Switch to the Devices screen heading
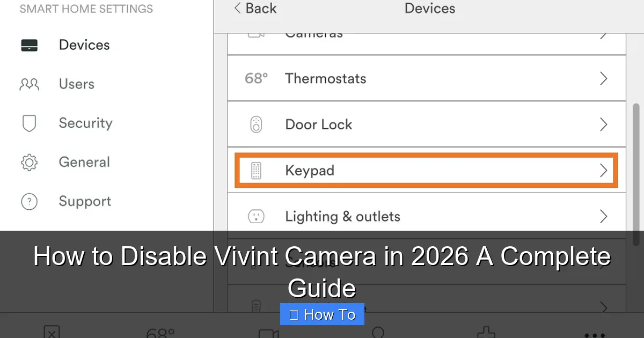 [429, 9]
